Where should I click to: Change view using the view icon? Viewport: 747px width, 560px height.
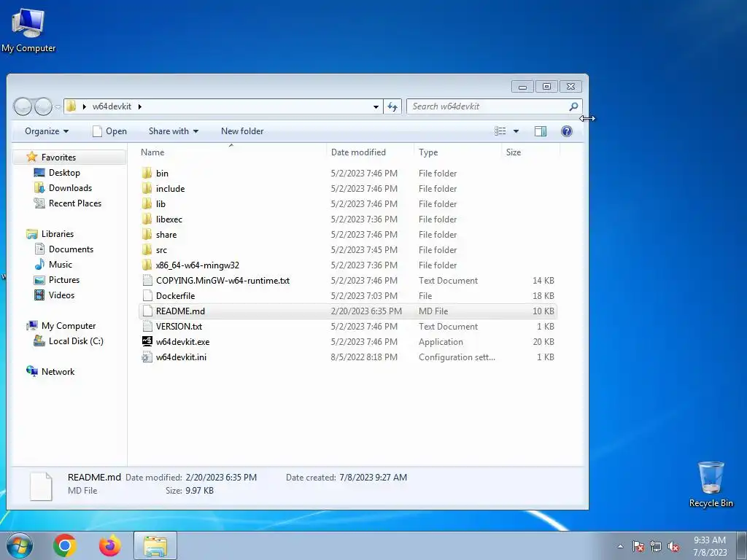(x=500, y=131)
